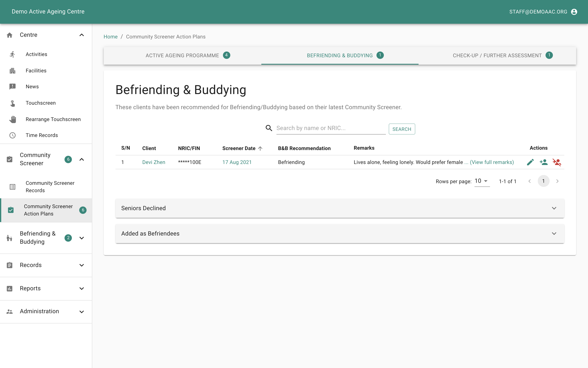Screen dimensions: 588x368
Task: Click the Home breadcrumb link
Action: (110, 37)
